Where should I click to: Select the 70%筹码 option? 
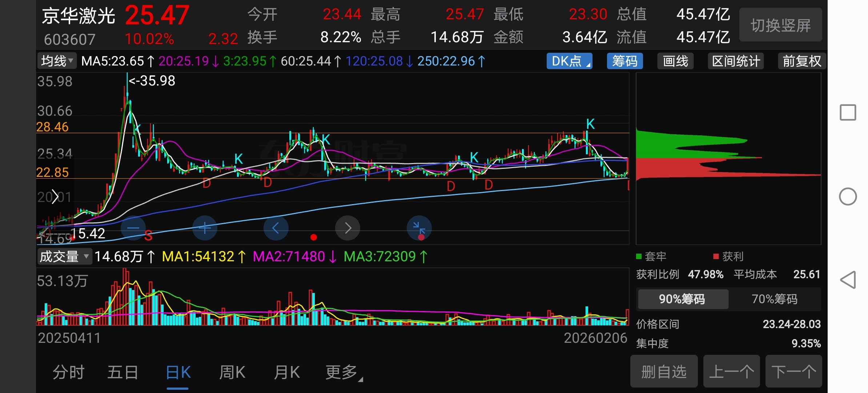[775, 299]
